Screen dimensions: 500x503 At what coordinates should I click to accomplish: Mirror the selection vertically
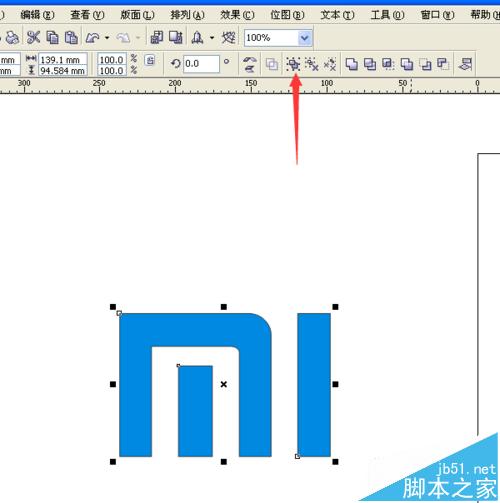coord(250,68)
